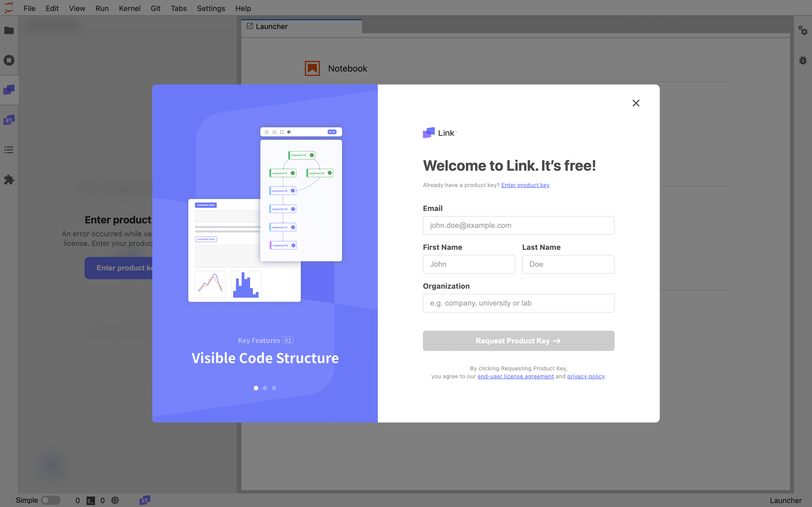Select the Link sidebar icon
The width and height of the screenshot is (812, 507).
[x=9, y=90]
